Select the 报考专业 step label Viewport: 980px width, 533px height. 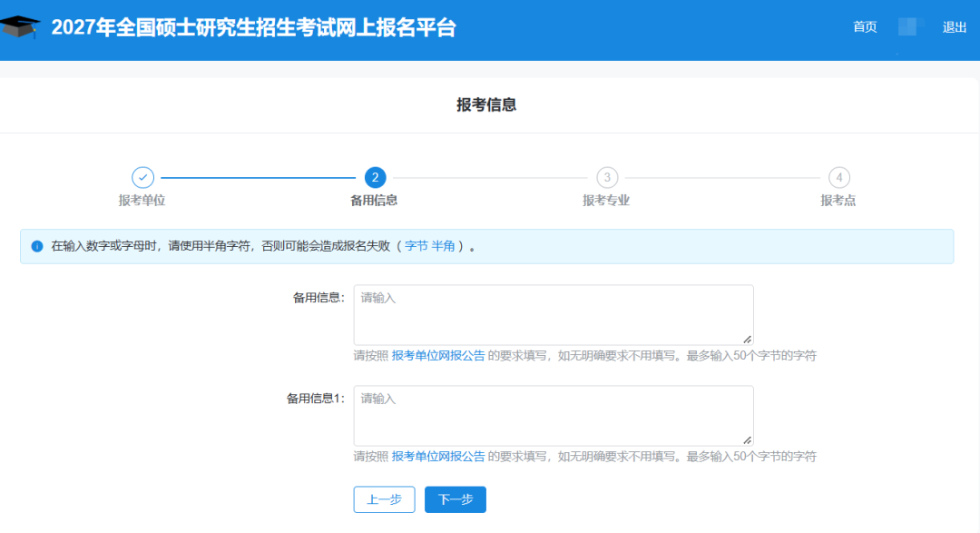click(x=606, y=200)
